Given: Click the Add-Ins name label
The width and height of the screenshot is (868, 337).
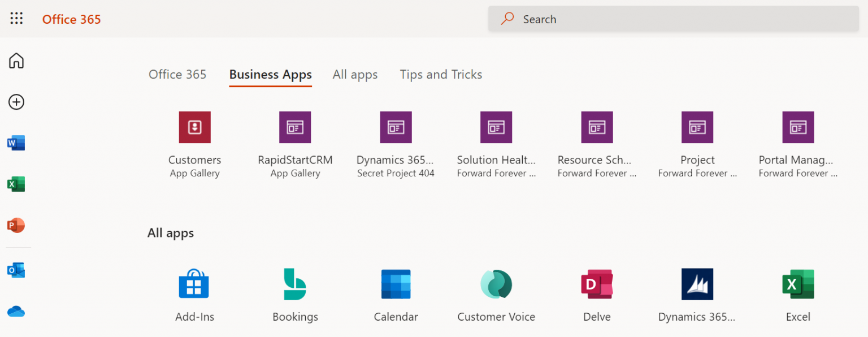Looking at the screenshot, I should (x=194, y=317).
